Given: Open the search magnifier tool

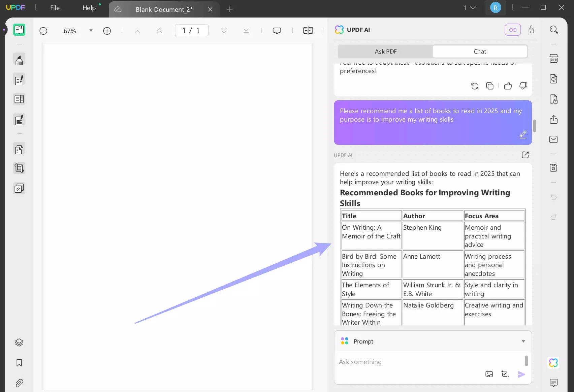Looking at the screenshot, I should pyautogui.click(x=554, y=30).
